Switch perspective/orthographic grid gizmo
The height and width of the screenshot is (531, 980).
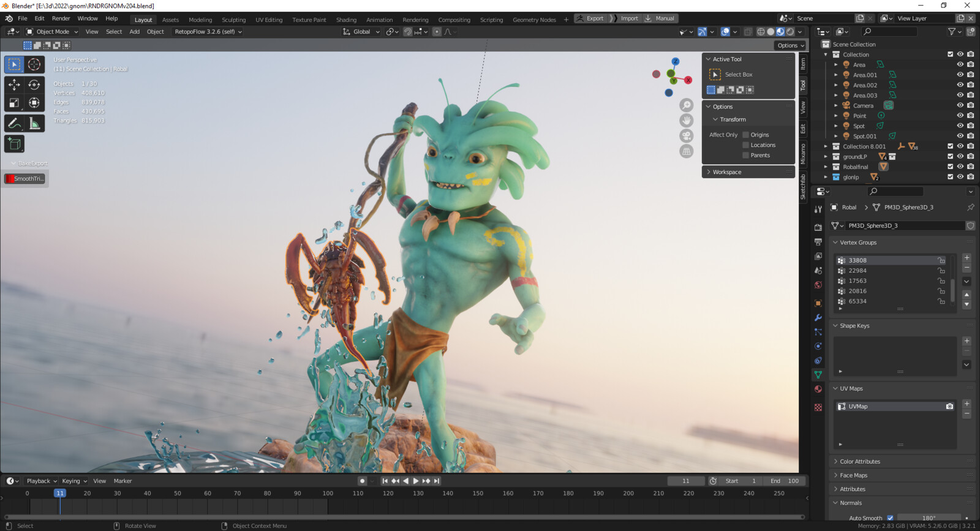point(687,151)
